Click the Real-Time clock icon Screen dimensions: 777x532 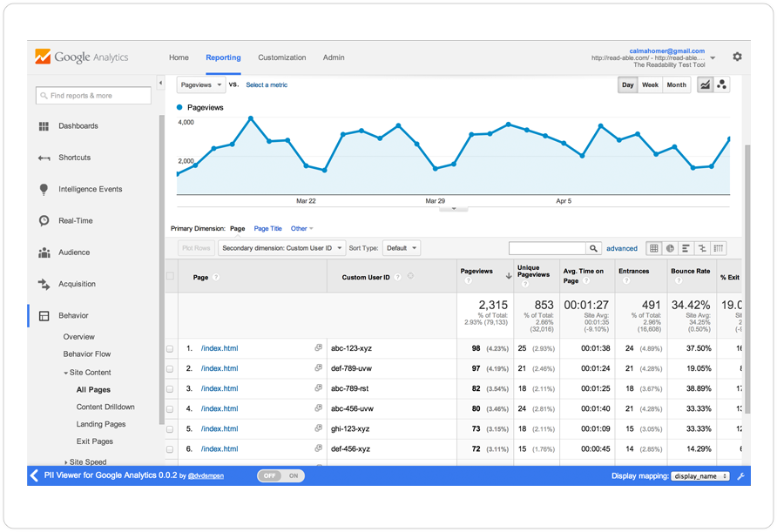tap(44, 221)
